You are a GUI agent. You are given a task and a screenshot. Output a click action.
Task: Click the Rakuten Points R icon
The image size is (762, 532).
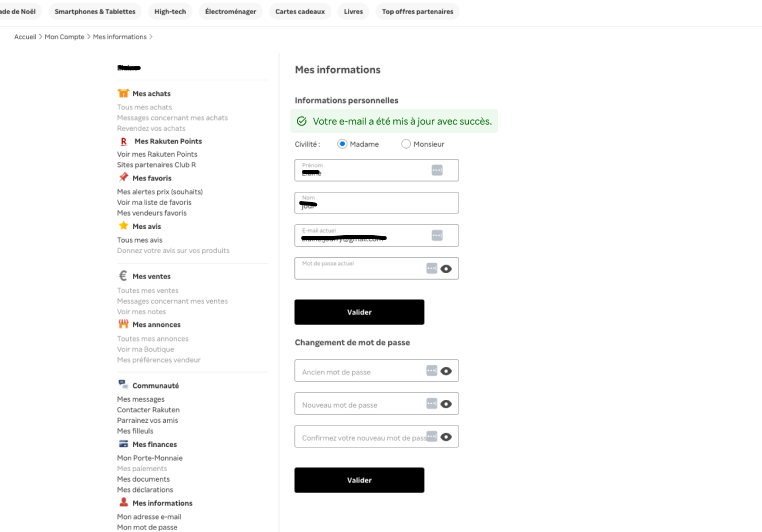tap(123, 142)
